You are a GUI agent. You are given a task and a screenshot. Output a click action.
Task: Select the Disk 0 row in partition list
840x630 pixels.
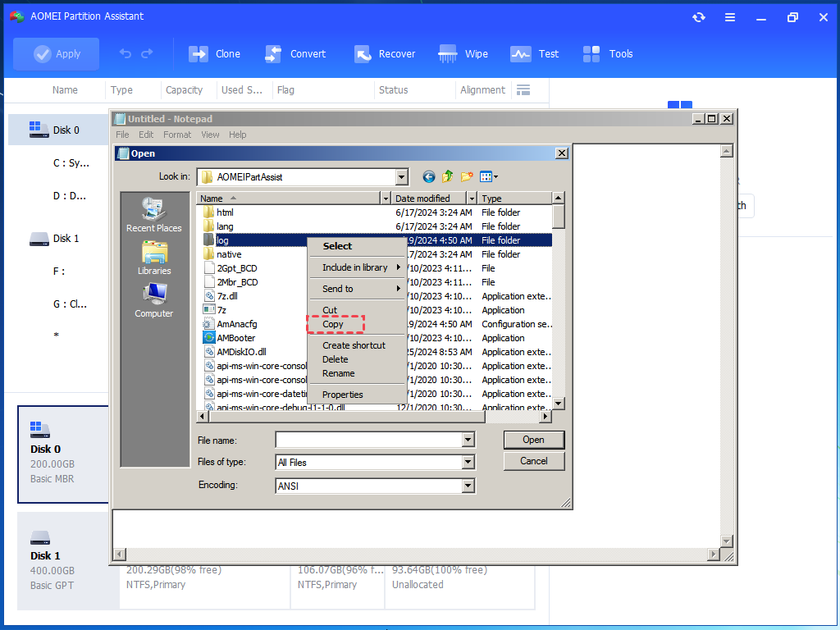click(59, 130)
